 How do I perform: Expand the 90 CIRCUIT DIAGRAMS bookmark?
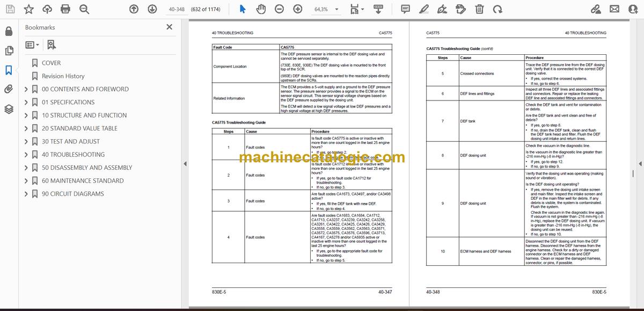[x=26, y=194]
